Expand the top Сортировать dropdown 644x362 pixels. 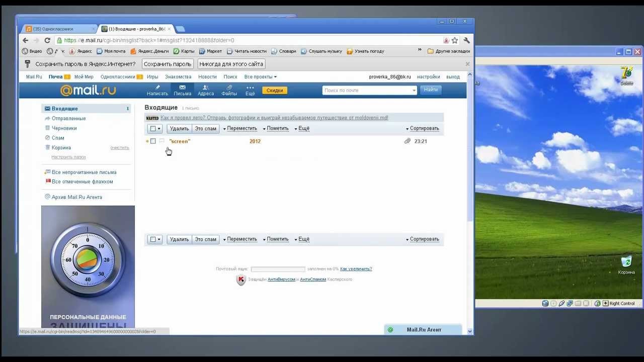(423, 129)
